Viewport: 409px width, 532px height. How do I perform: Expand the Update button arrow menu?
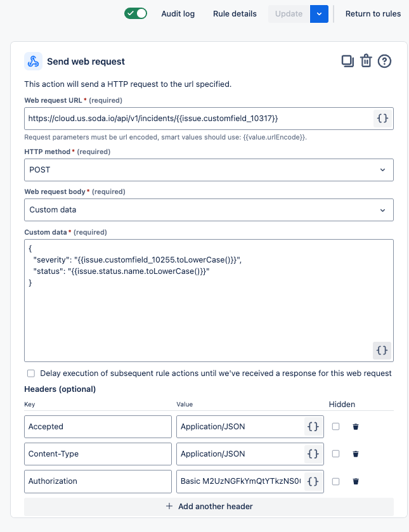[x=319, y=13]
